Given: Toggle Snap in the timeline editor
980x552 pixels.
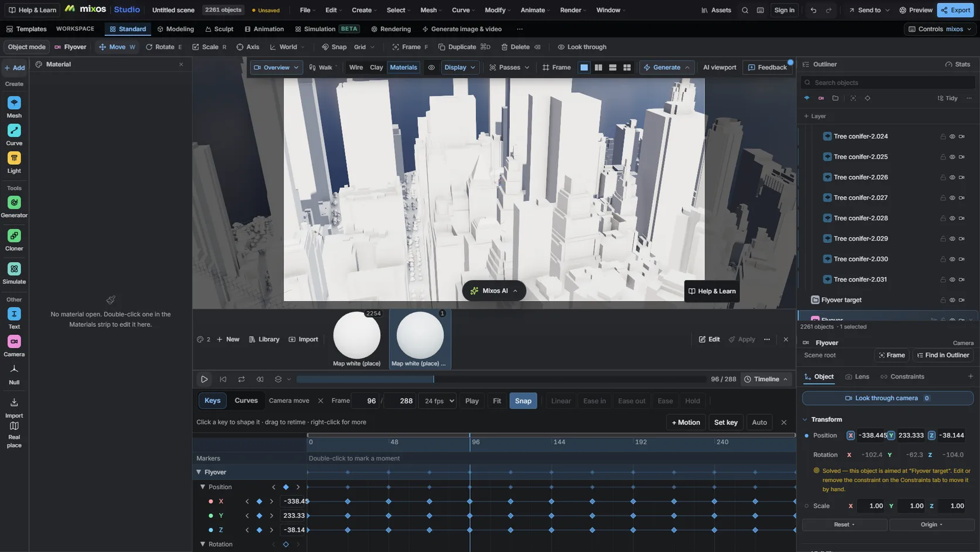Looking at the screenshot, I should (523, 401).
